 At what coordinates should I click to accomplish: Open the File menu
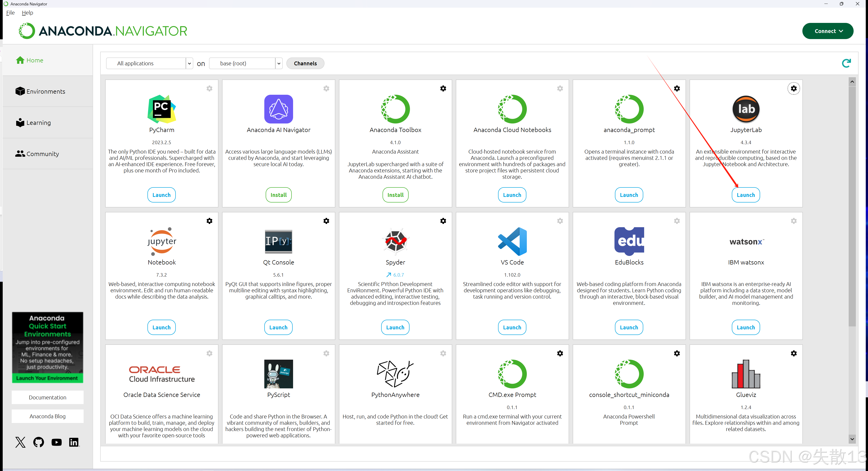[10, 12]
